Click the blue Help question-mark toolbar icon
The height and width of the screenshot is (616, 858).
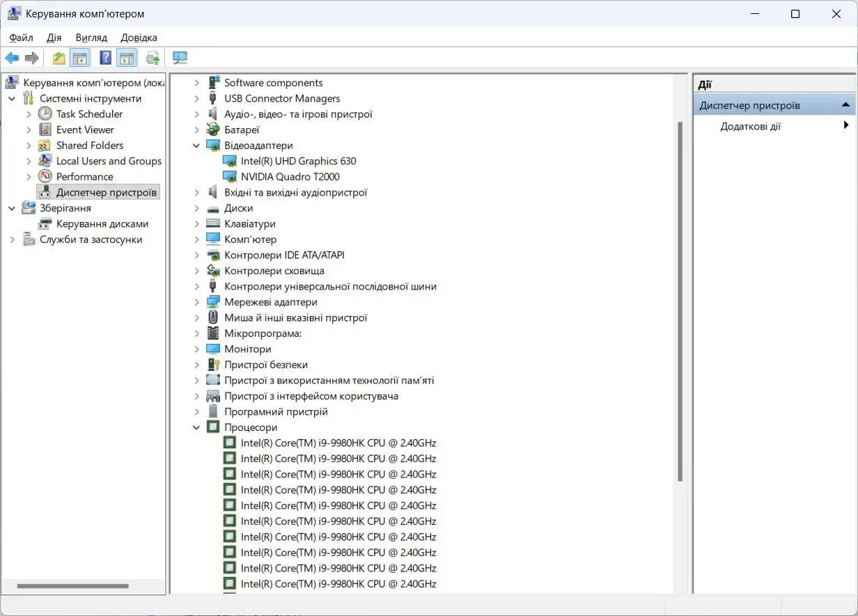(x=105, y=58)
